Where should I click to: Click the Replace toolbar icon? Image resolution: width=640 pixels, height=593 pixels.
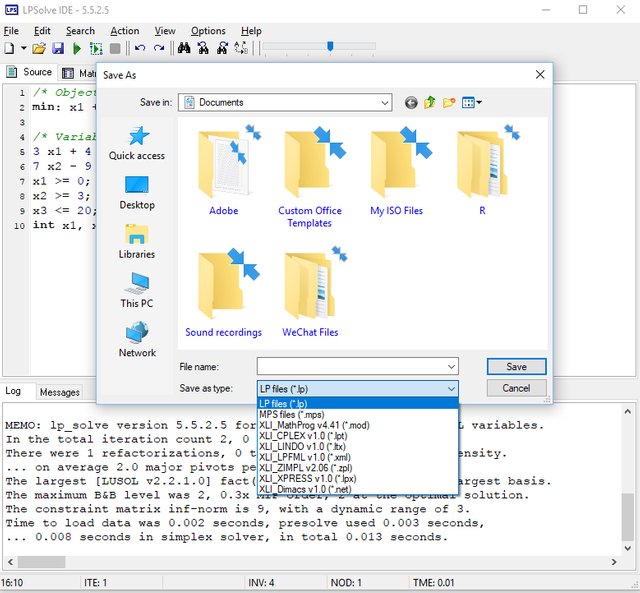click(241, 48)
